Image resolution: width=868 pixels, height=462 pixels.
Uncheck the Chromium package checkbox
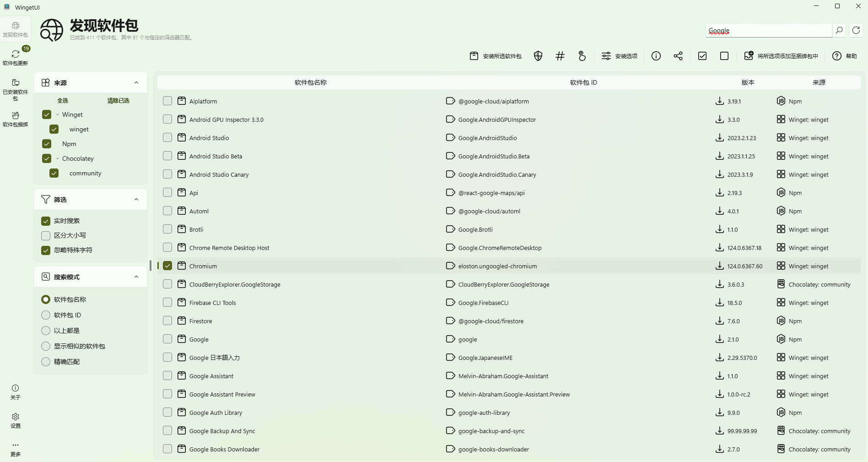pyautogui.click(x=167, y=266)
